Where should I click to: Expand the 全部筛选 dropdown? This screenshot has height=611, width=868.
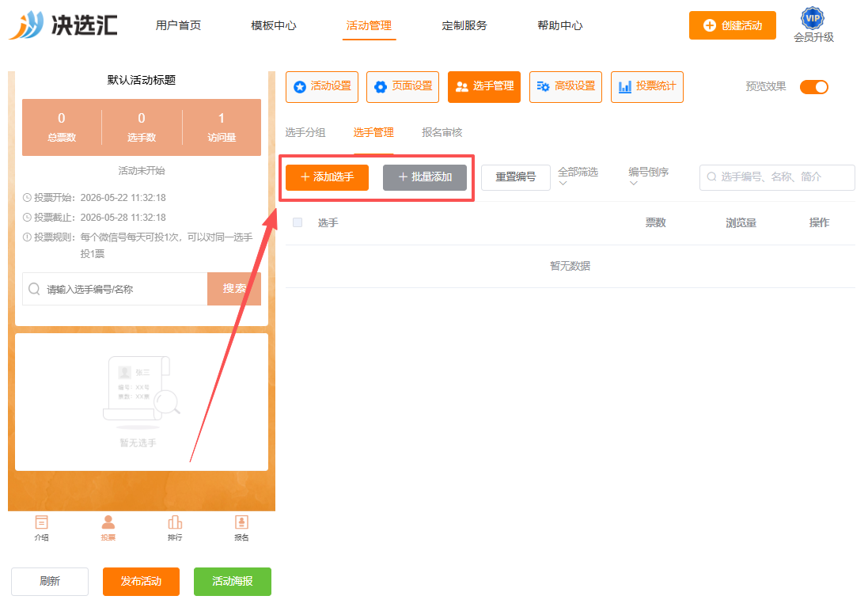tap(578, 176)
